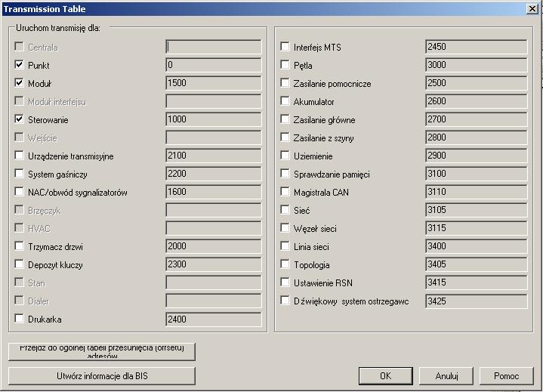Click the Uziemienie field 2900
Screen dimensions: 543x392
[477, 156]
